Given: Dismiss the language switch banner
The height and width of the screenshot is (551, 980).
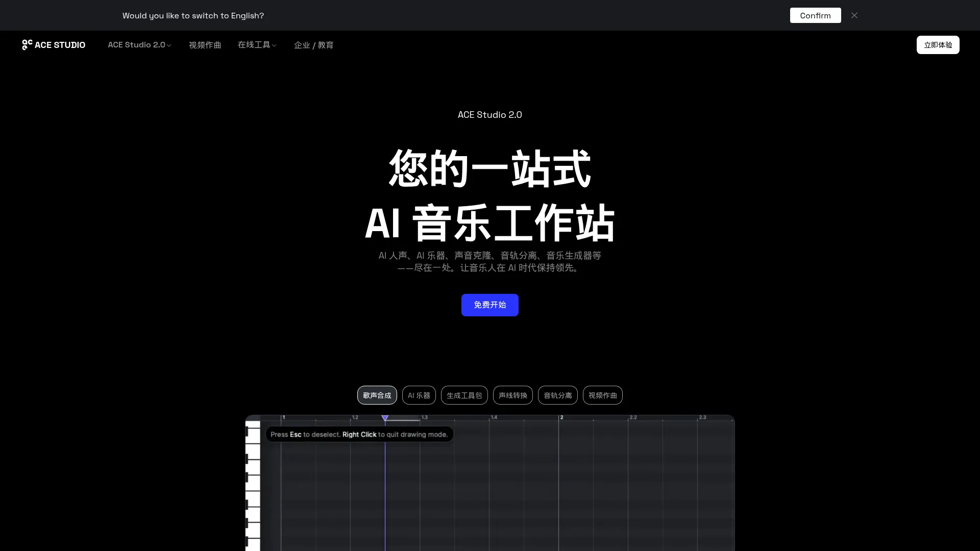Looking at the screenshot, I should pyautogui.click(x=854, y=15).
